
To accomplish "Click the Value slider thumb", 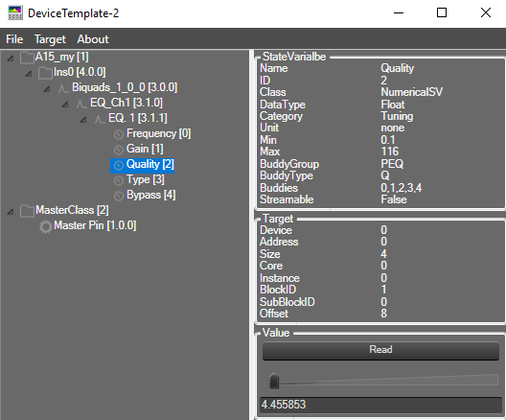I will [x=274, y=381].
